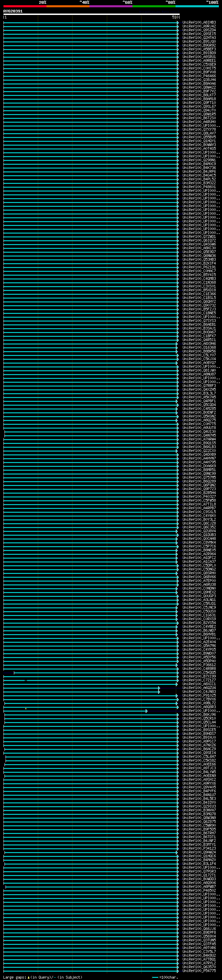Choose hit UniRef100_Q8W422
The height and width of the screenshot is (980, 222).
click(x=199, y=88)
